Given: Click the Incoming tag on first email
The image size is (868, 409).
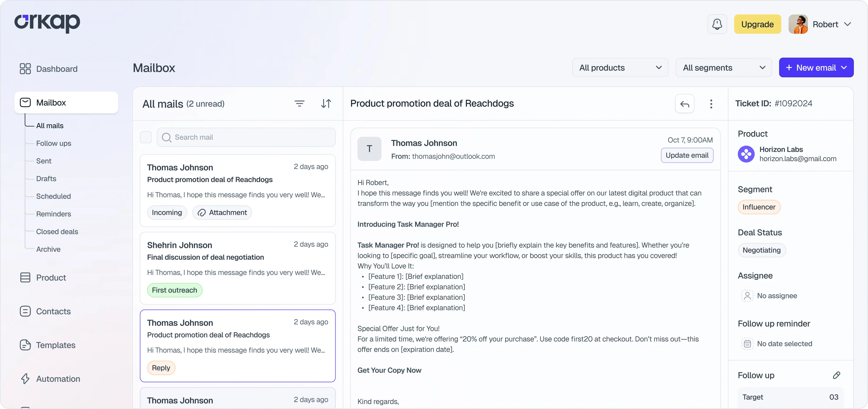Looking at the screenshot, I should click(167, 212).
